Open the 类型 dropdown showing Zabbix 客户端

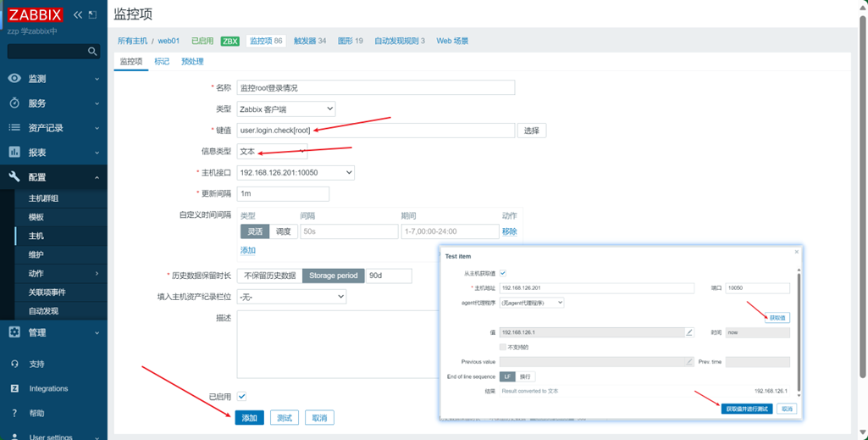click(285, 109)
